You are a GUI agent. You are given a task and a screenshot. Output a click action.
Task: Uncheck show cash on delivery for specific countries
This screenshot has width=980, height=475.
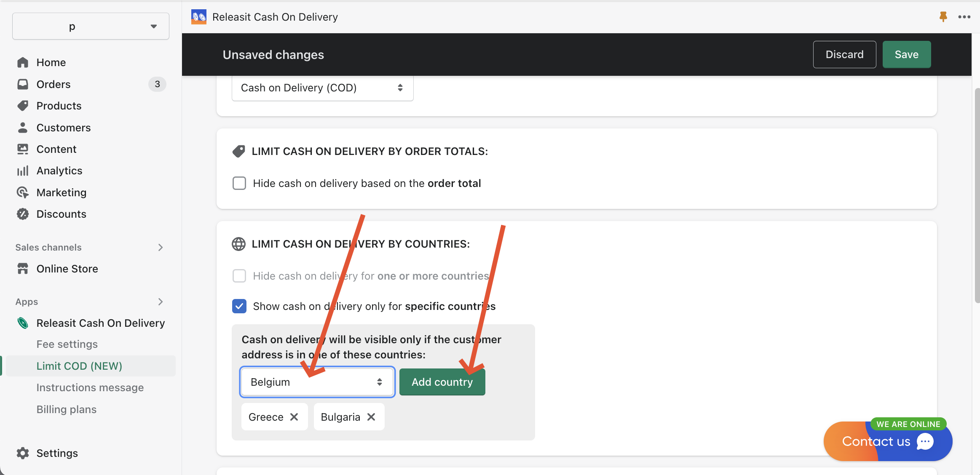[x=239, y=306]
